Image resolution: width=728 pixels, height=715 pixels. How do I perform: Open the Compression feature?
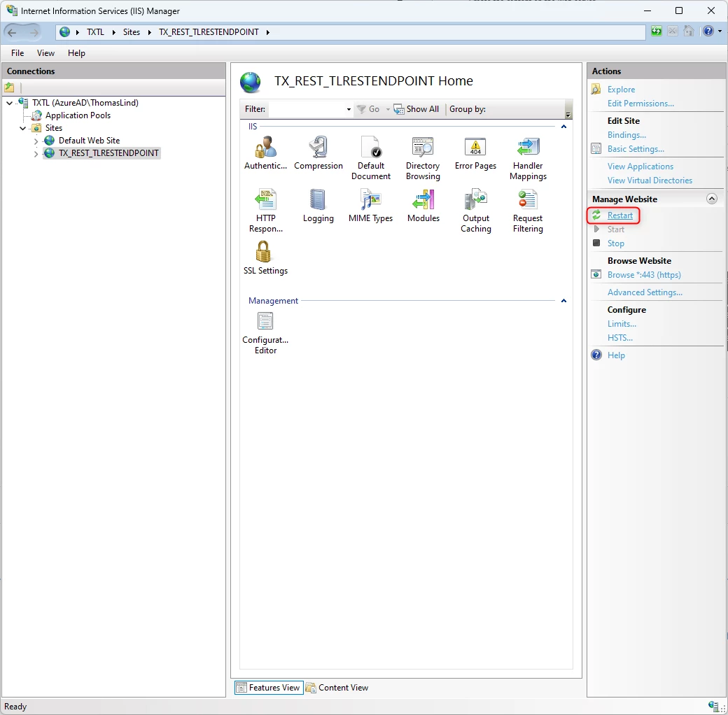click(318, 153)
